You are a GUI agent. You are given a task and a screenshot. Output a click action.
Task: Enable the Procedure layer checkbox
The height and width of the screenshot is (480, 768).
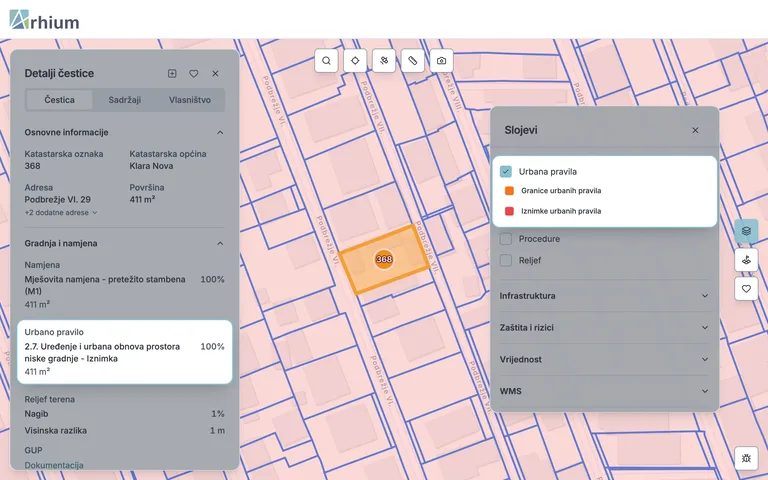coord(505,239)
